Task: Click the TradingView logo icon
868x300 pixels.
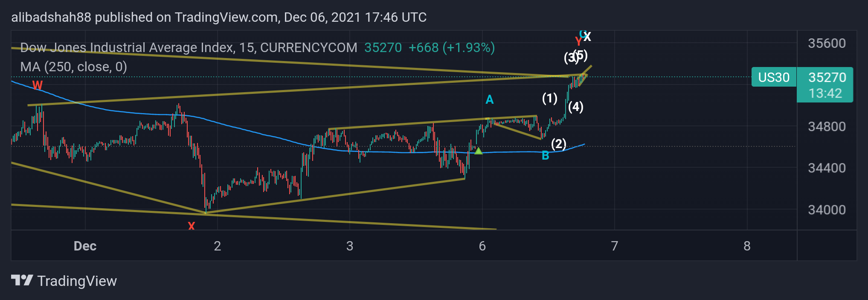Action: pyautogui.click(x=22, y=280)
